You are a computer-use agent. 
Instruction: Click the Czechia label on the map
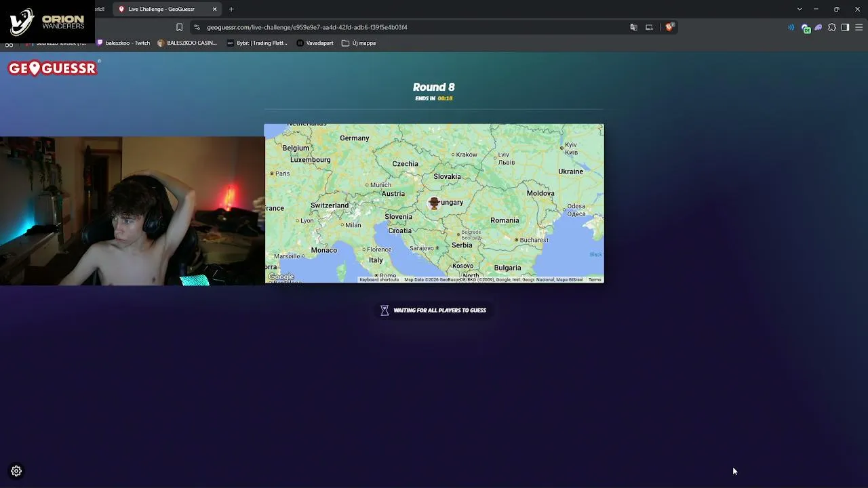pyautogui.click(x=405, y=163)
